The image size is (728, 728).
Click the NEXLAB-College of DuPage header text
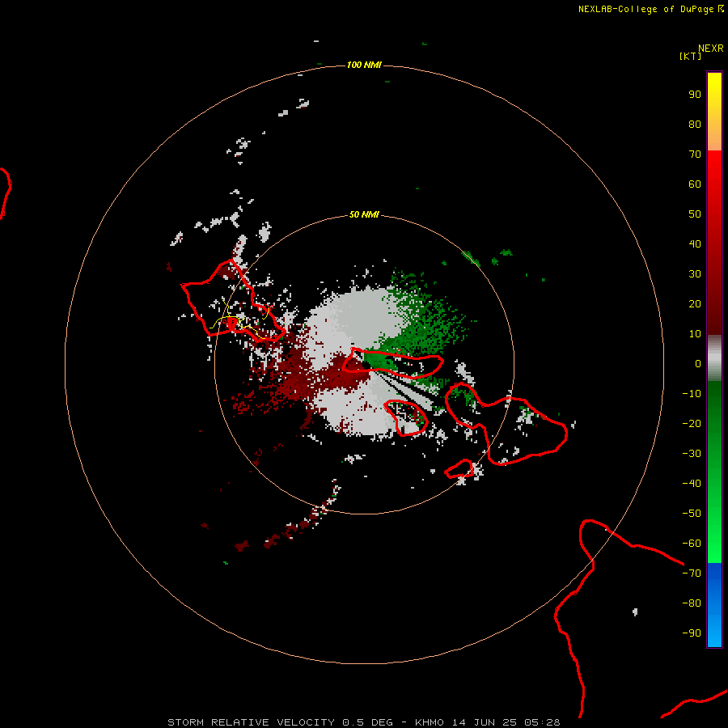pyautogui.click(x=646, y=9)
